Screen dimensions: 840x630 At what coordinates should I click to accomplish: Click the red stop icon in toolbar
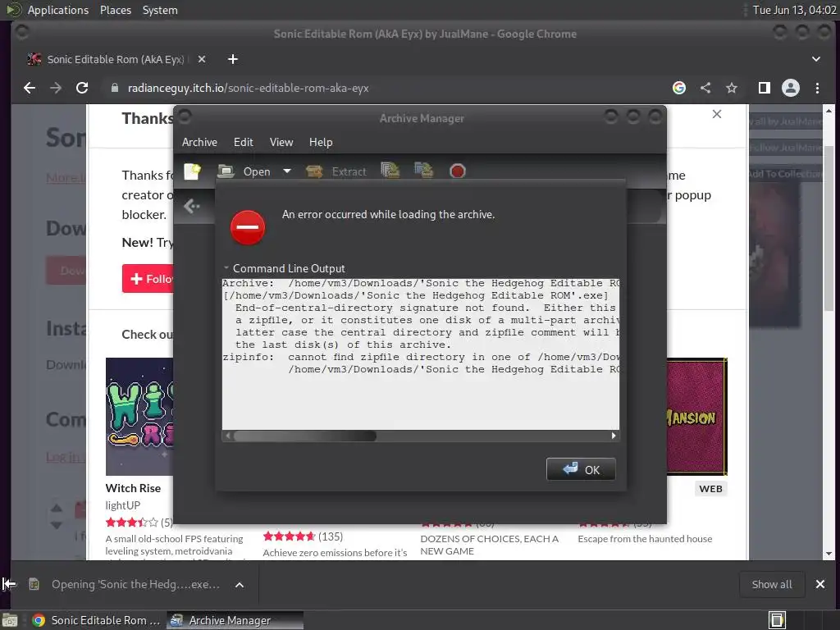coord(458,171)
